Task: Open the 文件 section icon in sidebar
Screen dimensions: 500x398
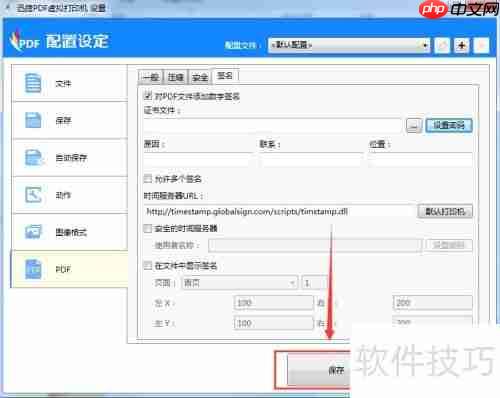Action: [33, 83]
